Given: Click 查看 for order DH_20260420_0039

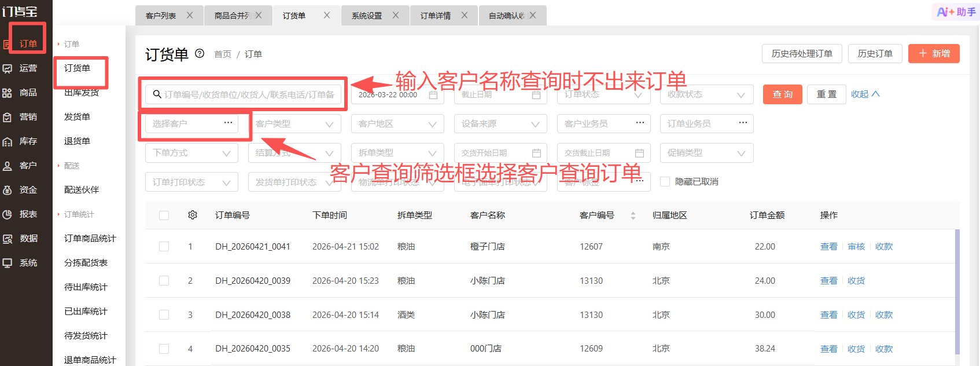Looking at the screenshot, I should click(829, 281).
